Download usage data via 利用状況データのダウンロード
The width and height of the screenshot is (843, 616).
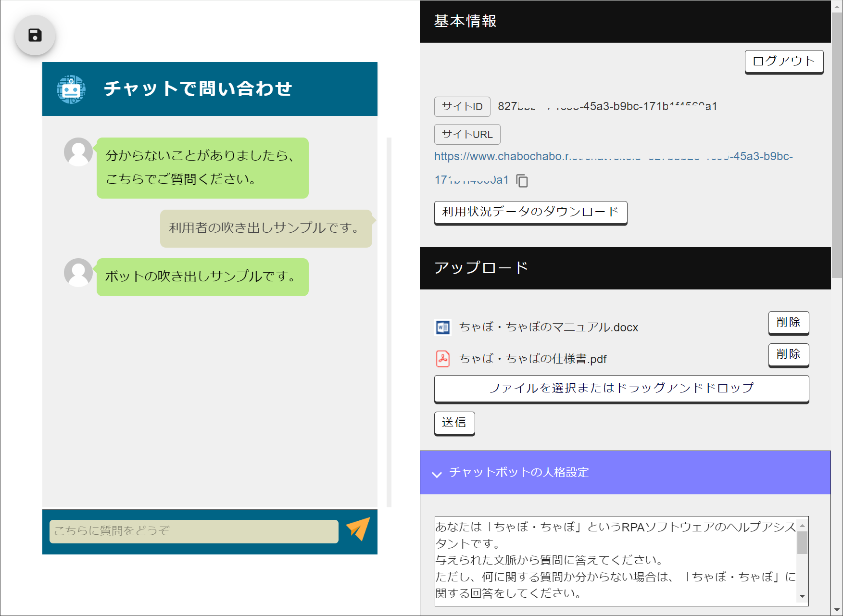(530, 212)
